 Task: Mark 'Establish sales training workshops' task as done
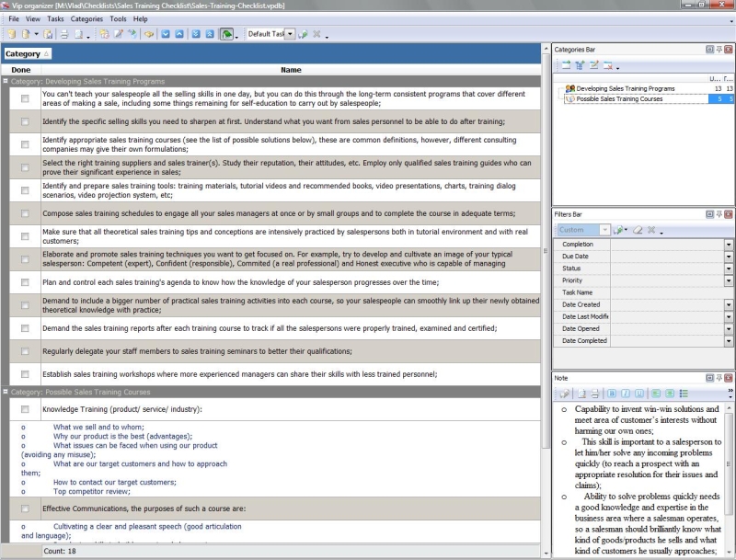[x=25, y=374]
